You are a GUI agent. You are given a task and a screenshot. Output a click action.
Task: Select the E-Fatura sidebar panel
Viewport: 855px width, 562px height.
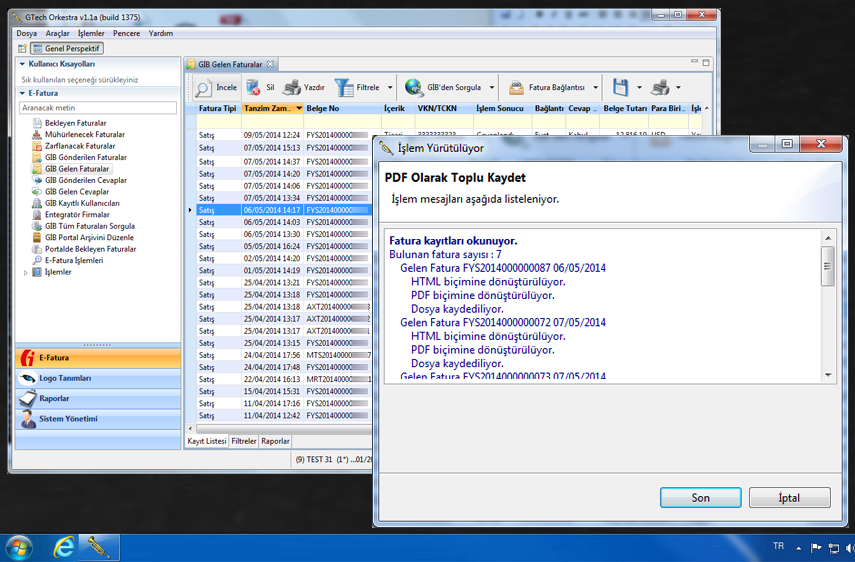coord(98,358)
